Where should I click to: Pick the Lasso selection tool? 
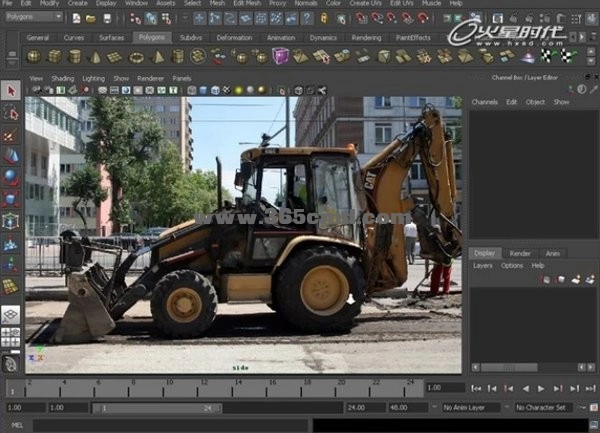[11, 113]
